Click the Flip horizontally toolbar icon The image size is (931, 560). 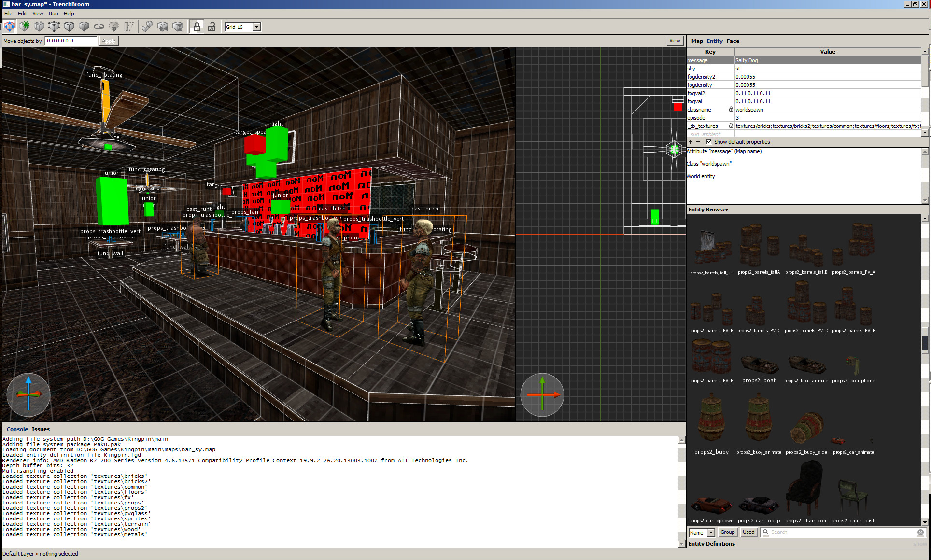tap(163, 27)
